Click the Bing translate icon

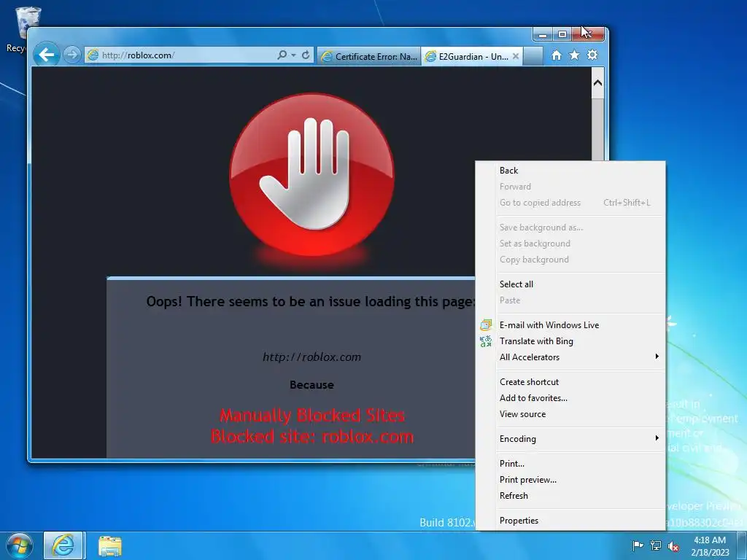(x=485, y=341)
